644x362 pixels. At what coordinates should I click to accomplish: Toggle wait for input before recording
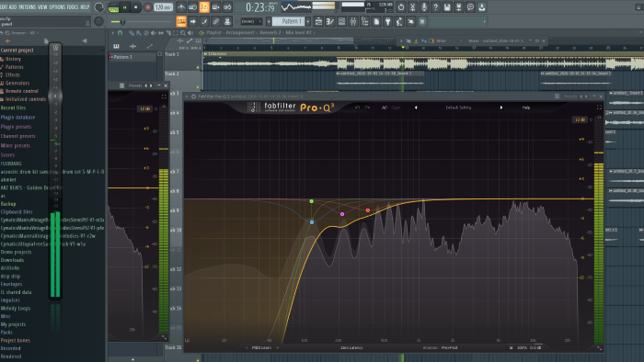coord(192,7)
